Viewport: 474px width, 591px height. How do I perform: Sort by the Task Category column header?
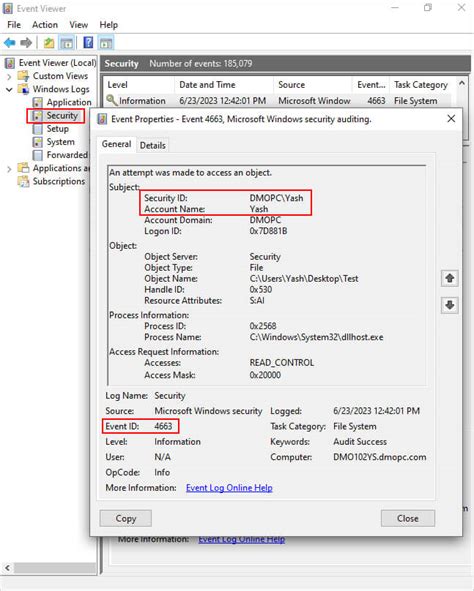421,85
